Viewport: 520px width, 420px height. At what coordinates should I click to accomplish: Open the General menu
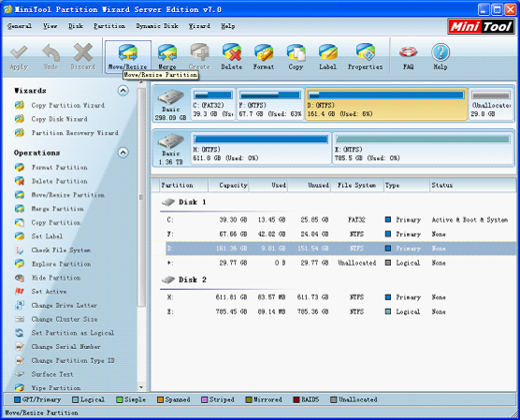tap(20, 26)
